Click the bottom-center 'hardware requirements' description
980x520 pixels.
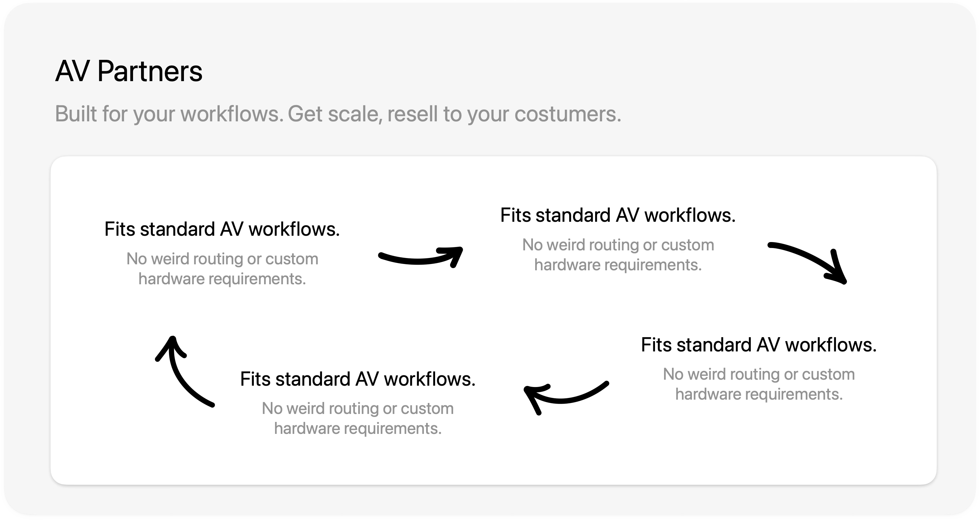(358, 428)
